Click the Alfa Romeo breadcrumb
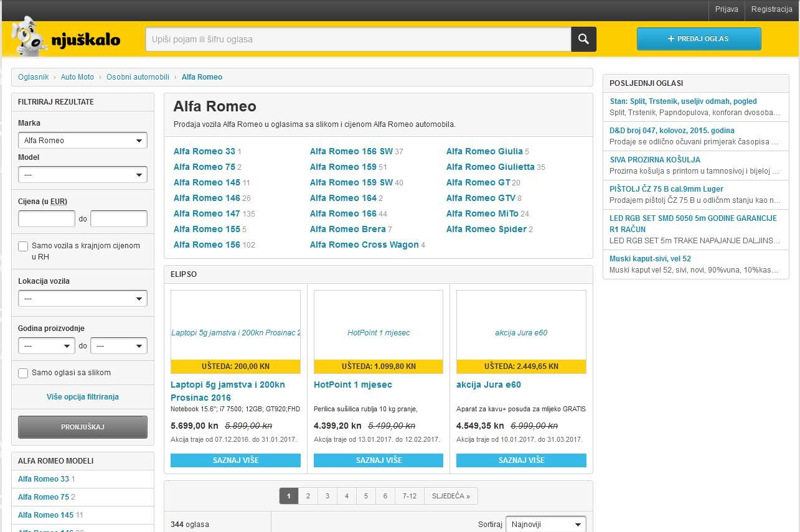This screenshot has width=800, height=532. point(202,77)
